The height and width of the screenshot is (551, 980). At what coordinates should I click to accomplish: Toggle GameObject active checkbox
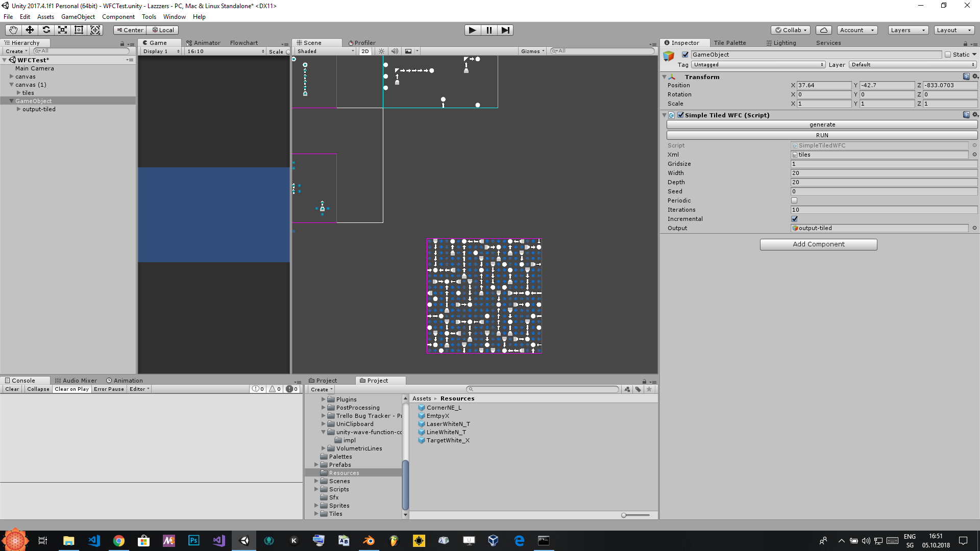pos(685,55)
